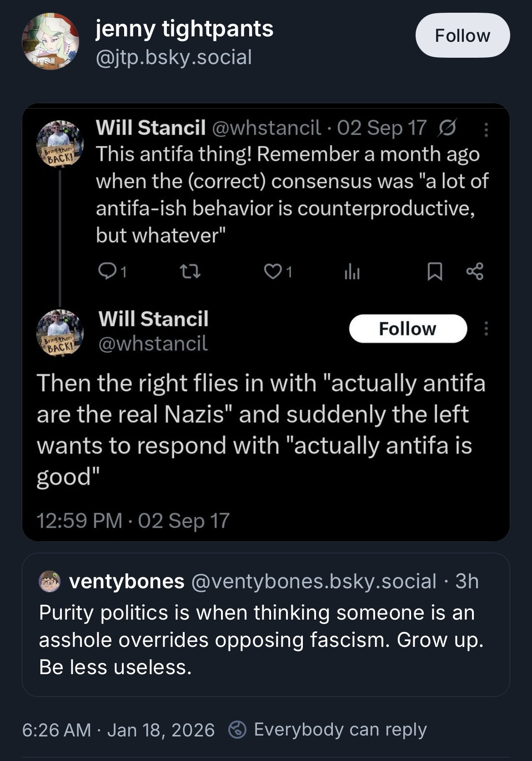Viewport: 532px width, 761px height.
Task: Click ventybones small profile avatar
Action: 50,581
